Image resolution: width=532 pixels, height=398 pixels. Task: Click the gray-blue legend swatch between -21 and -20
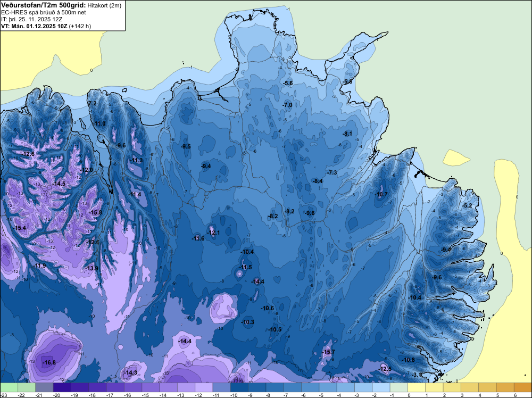click(45, 387)
